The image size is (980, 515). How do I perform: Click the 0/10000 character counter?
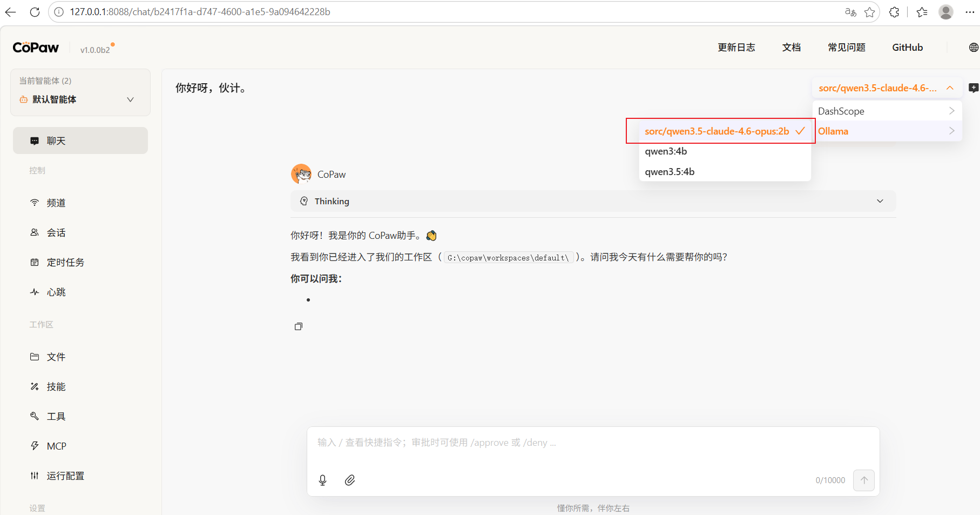[830, 480]
